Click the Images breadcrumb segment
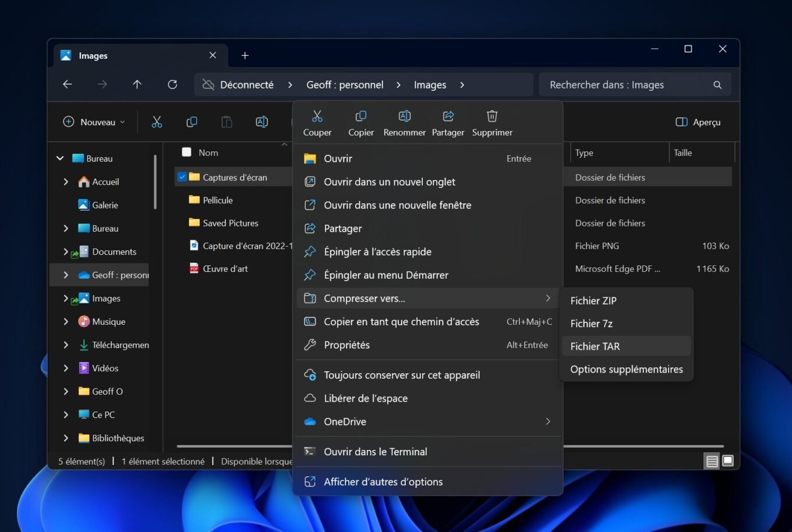 tap(430, 85)
